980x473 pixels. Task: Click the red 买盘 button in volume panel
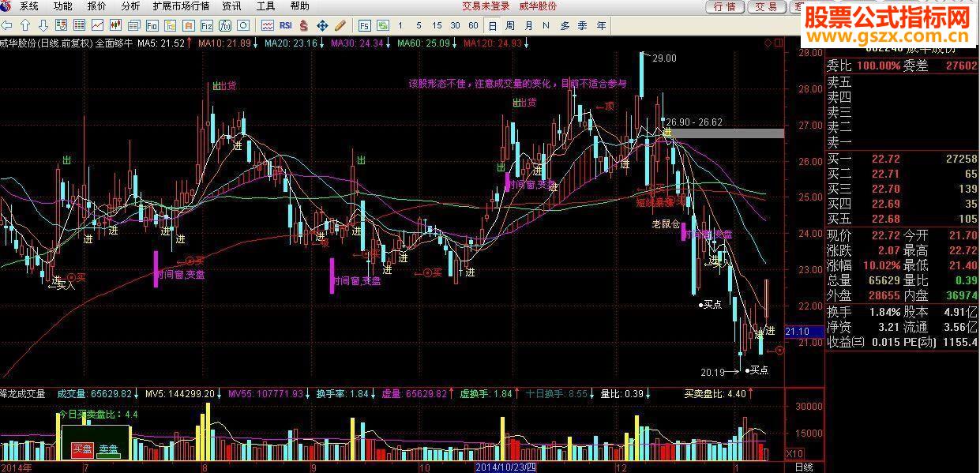[x=82, y=449]
